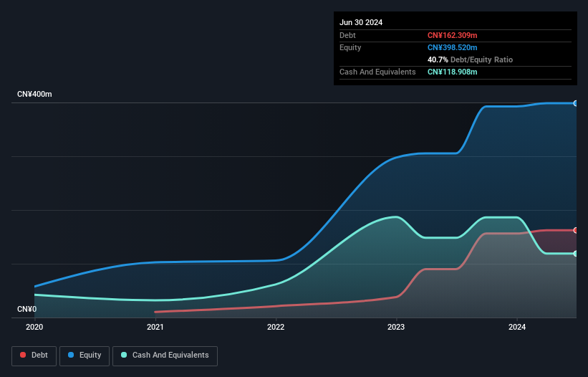Click the 2020 x-axis label

[x=34, y=327]
